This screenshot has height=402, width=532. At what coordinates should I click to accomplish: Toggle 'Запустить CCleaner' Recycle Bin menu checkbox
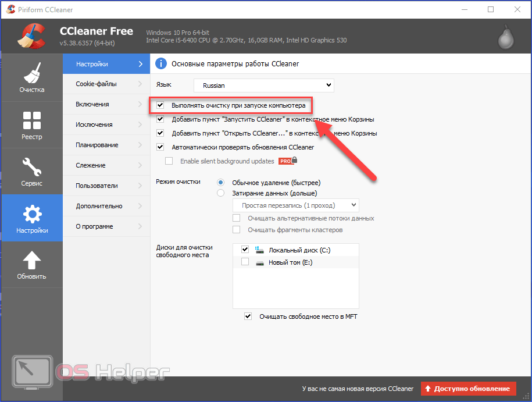point(160,119)
